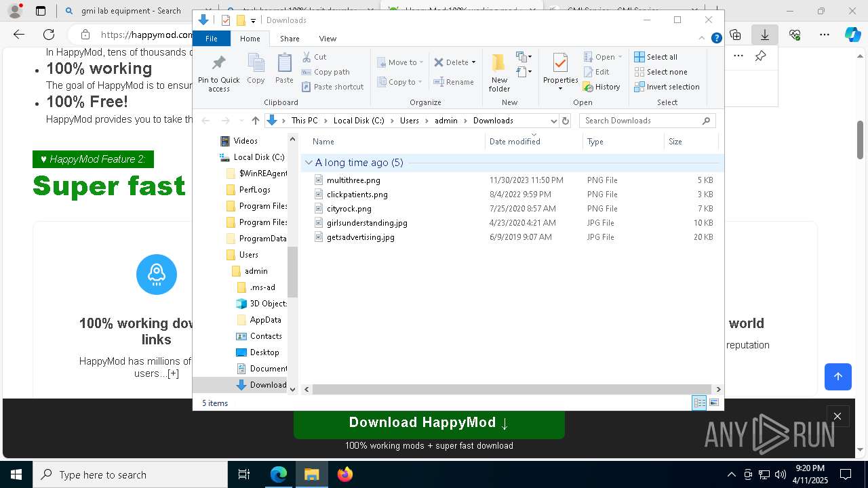Open Firefox from the taskbar

(345, 474)
